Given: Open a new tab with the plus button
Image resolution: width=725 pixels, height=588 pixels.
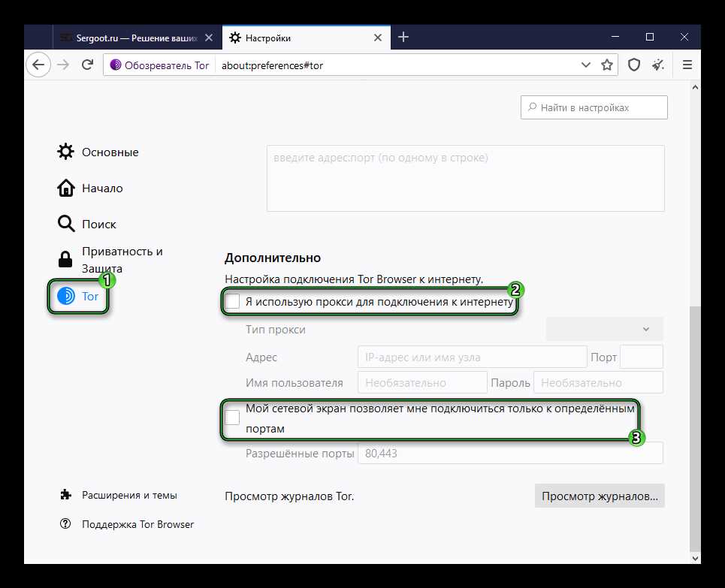Looking at the screenshot, I should [403, 37].
